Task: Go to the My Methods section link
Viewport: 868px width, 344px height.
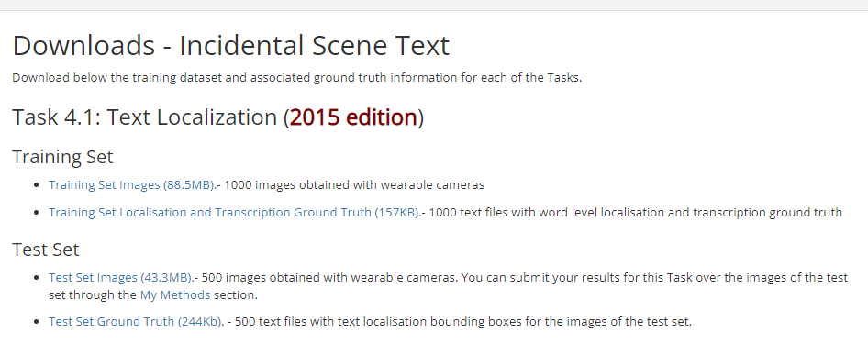Action: pyautogui.click(x=175, y=294)
